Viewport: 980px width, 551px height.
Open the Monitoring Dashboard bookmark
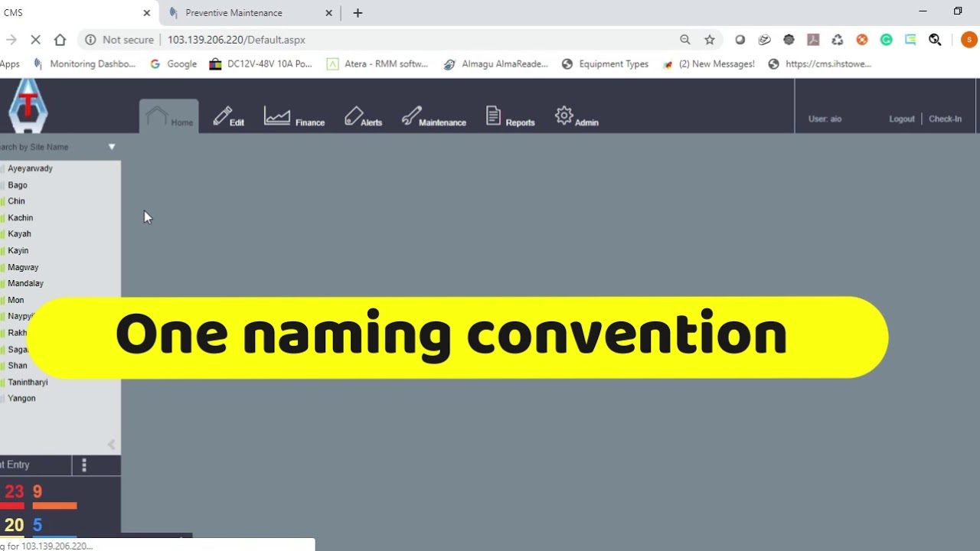point(85,64)
